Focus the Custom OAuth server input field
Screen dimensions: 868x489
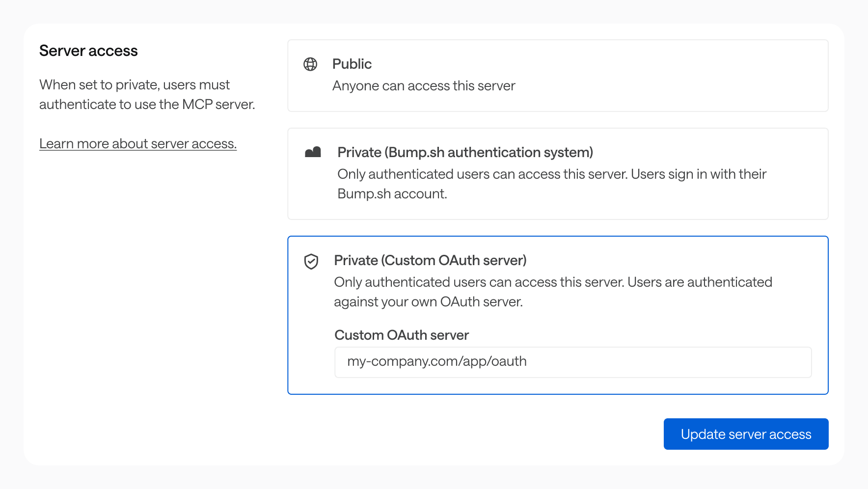[573, 362]
